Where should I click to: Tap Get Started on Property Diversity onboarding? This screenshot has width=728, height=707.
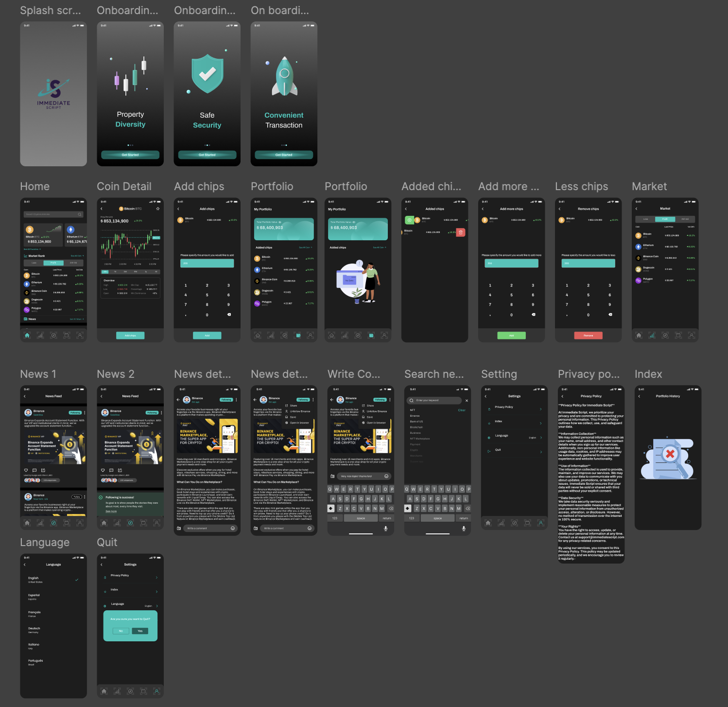[x=130, y=155]
